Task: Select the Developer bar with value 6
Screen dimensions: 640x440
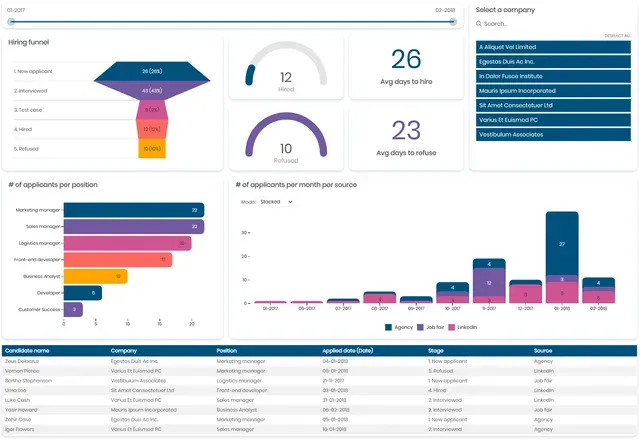Action: coord(83,293)
